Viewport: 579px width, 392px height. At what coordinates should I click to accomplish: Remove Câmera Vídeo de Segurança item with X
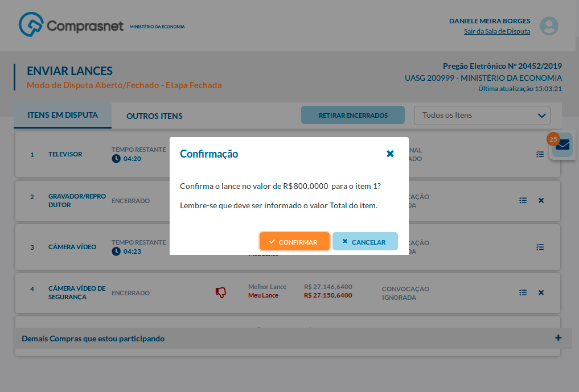541,292
